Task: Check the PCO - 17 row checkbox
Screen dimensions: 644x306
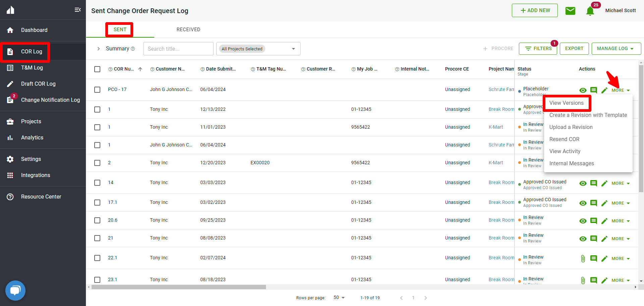Action: click(x=97, y=90)
